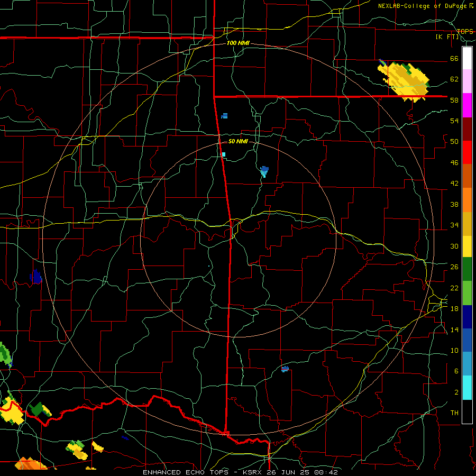
Task: Click the medium blue legend swatch
Action: pyautogui.click(x=467, y=340)
